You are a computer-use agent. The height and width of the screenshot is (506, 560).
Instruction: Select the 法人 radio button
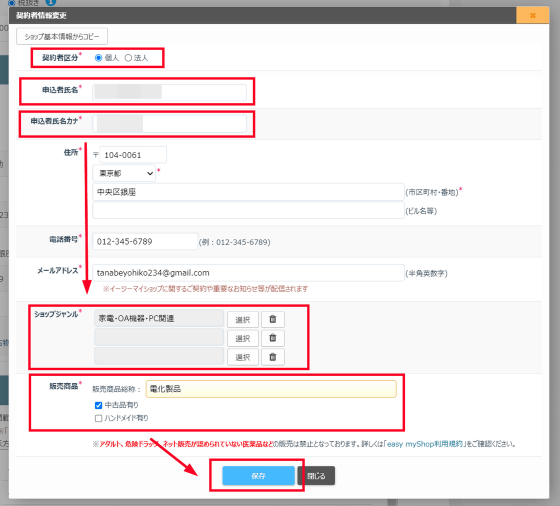(128, 58)
